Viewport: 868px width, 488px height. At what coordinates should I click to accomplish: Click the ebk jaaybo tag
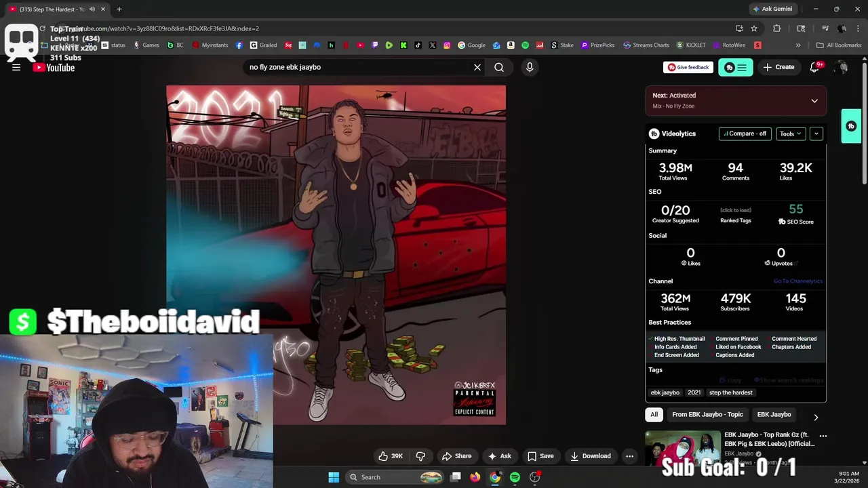pos(665,392)
